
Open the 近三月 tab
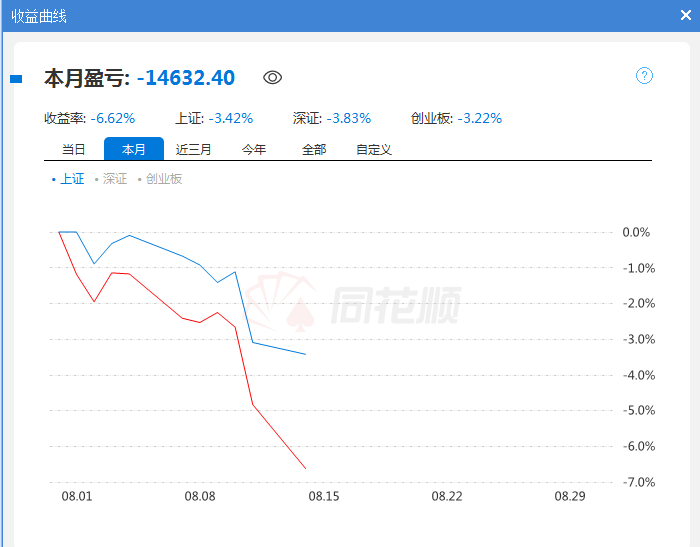(194, 150)
